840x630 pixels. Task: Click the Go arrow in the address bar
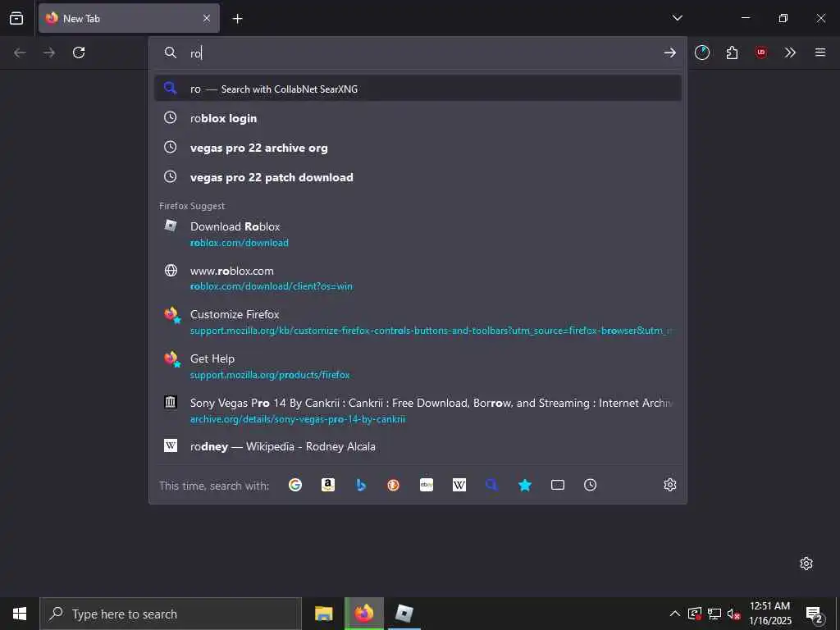tap(669, 52)
